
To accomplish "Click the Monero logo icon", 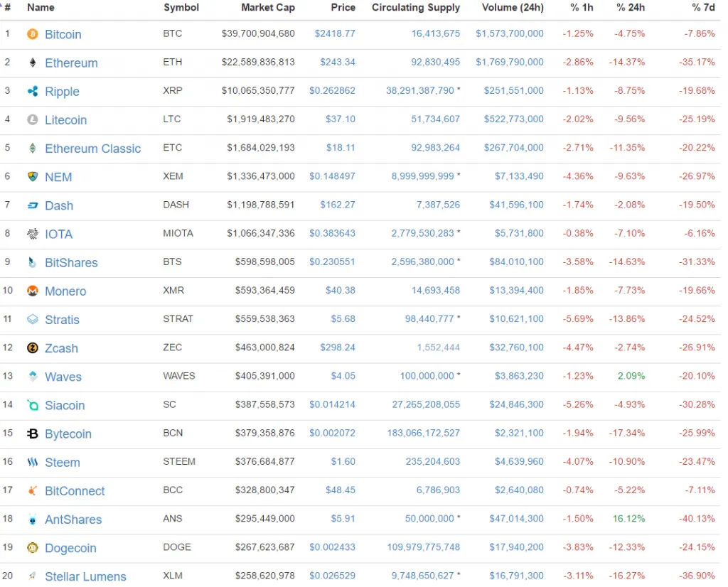I will [x=33, y=291].
